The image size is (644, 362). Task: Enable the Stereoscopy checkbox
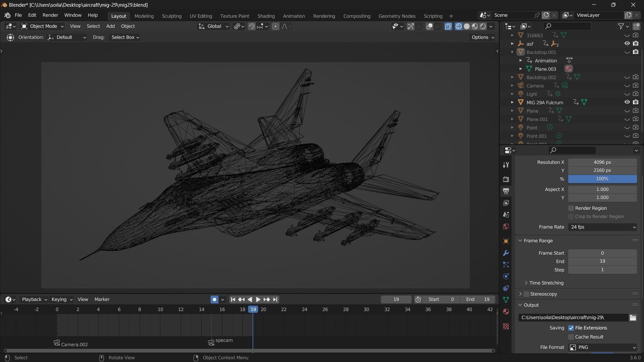526,294
